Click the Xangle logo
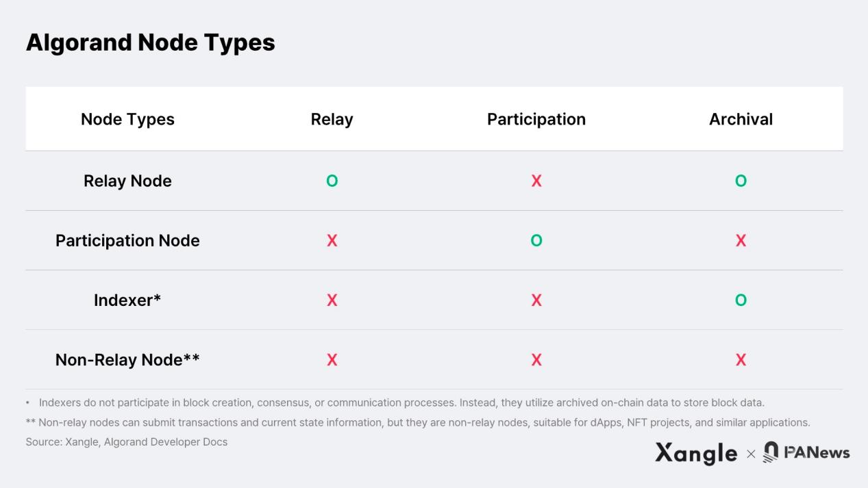The image size is (868, 488). pyautogui.click(x=696, y=452)
